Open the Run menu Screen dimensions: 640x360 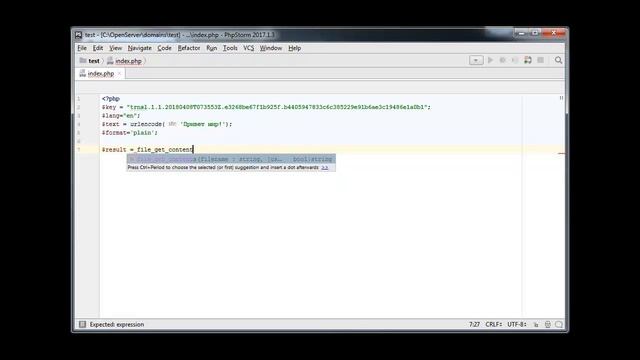coord(211,48)
